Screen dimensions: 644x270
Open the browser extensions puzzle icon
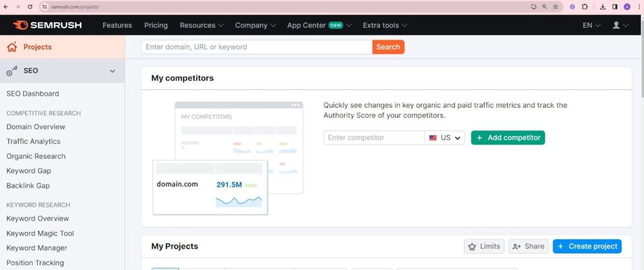[x=585, y=7]
